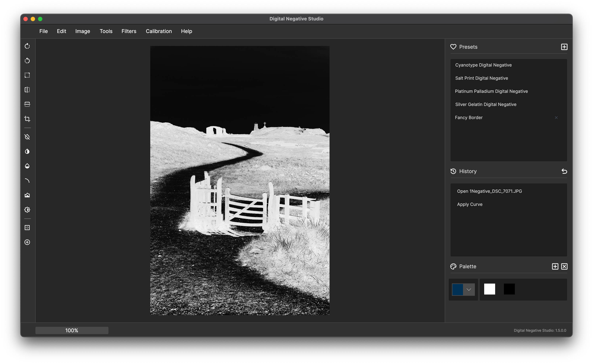Open the Filters menu
Screen dimensions: 593x364
129,31
